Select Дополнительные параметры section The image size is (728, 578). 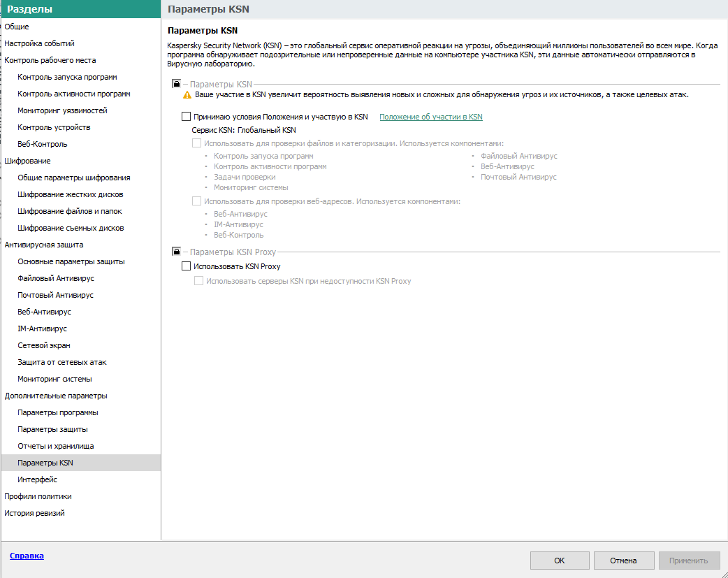tap(81, 396)
